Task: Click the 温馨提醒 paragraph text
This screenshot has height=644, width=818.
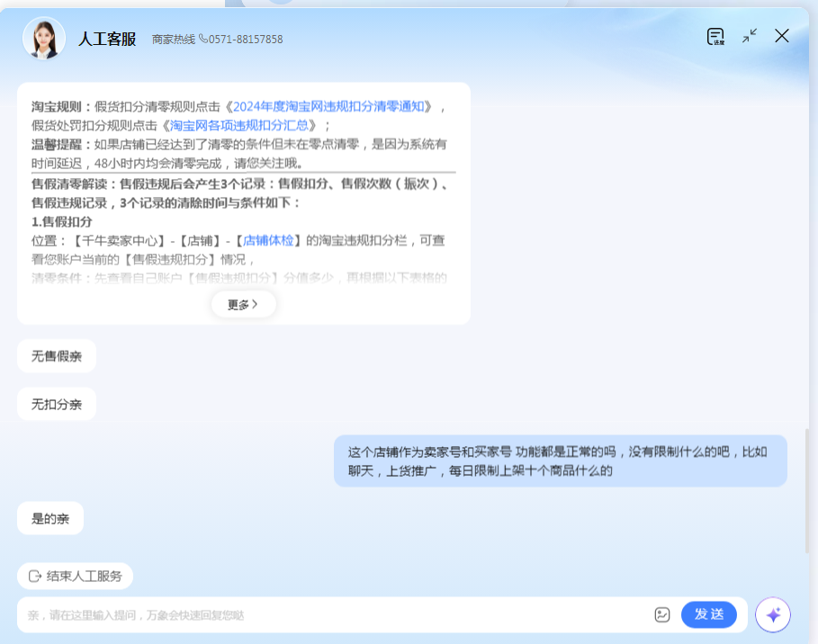Action: click(239, 154)
